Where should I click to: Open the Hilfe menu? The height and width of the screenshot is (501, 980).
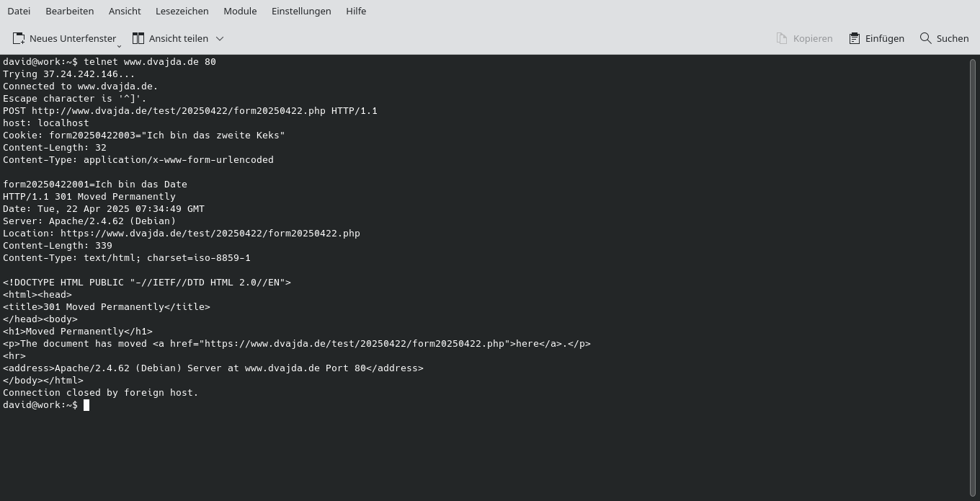pos(356,11)
